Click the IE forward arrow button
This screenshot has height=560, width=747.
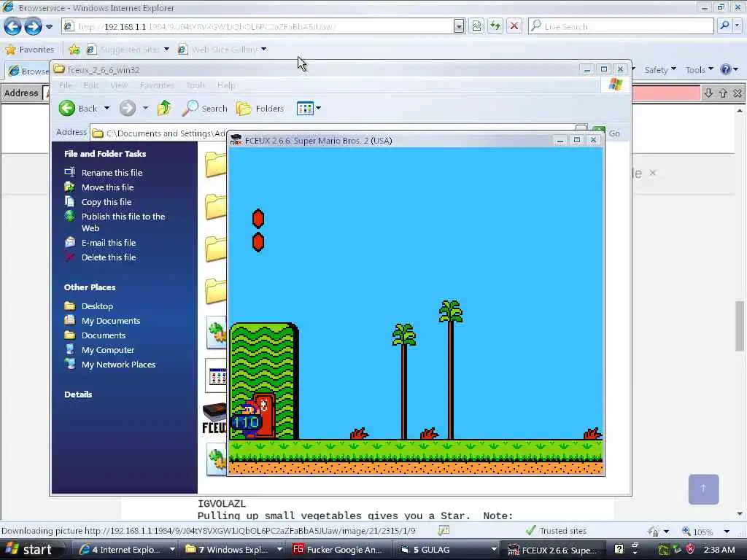pyautogui.click(x=33, y=26)
